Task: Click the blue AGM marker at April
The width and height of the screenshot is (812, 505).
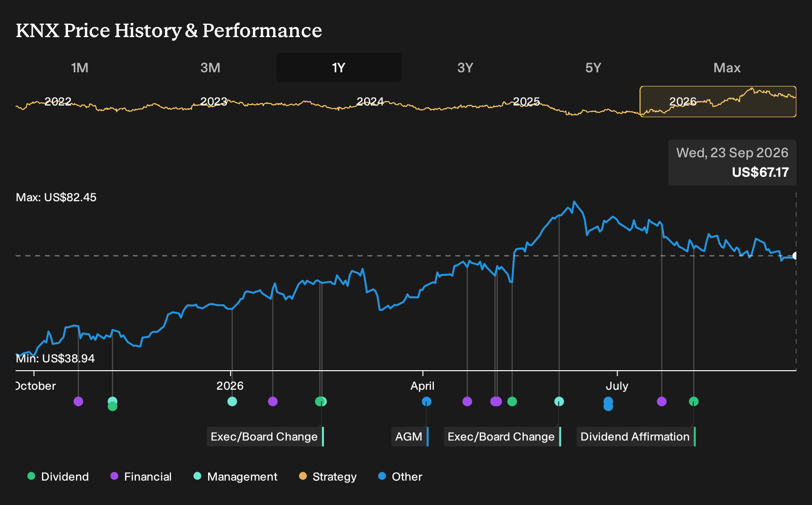Action: click(x=427, y=401)
